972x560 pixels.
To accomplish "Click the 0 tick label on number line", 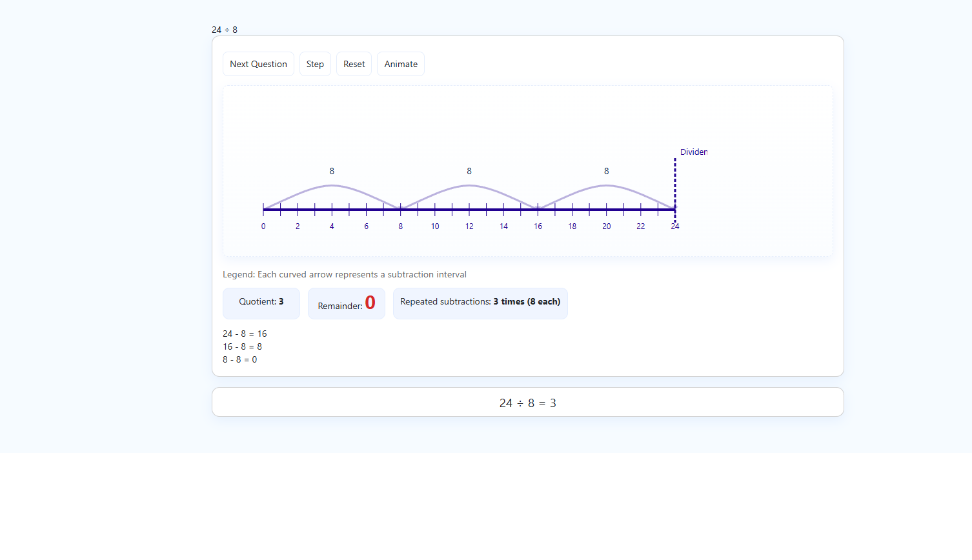I will tap(263, 226).
